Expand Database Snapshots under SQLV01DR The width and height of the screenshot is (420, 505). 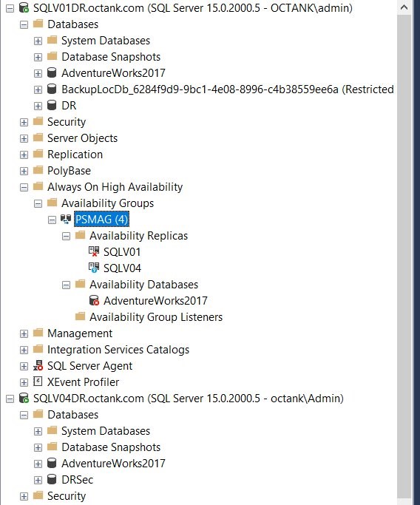tap(38, 58)
